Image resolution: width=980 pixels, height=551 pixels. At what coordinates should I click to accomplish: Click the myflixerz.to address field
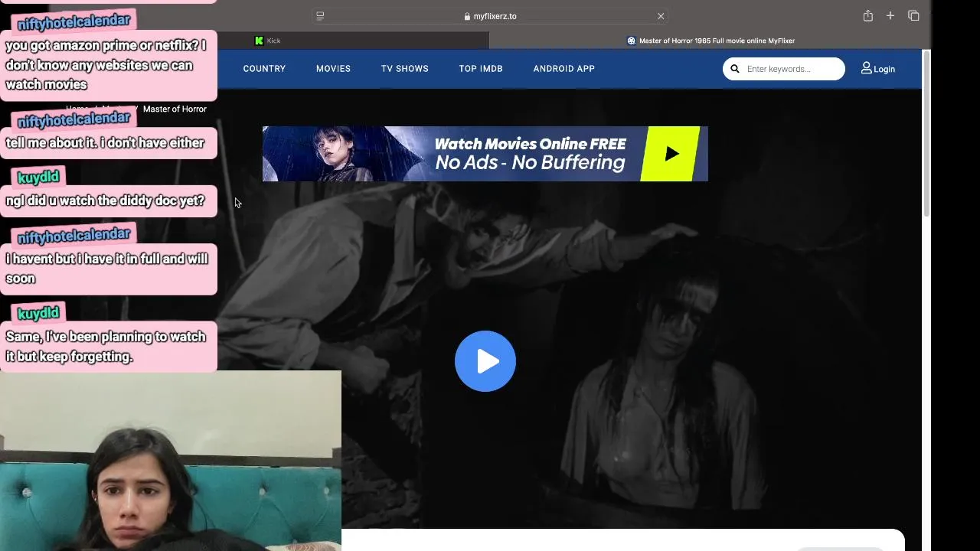tap(490, 16)
